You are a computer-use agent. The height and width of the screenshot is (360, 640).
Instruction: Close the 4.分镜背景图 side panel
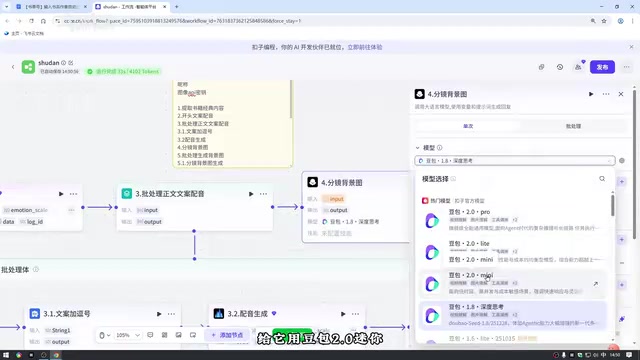point(621,94)
